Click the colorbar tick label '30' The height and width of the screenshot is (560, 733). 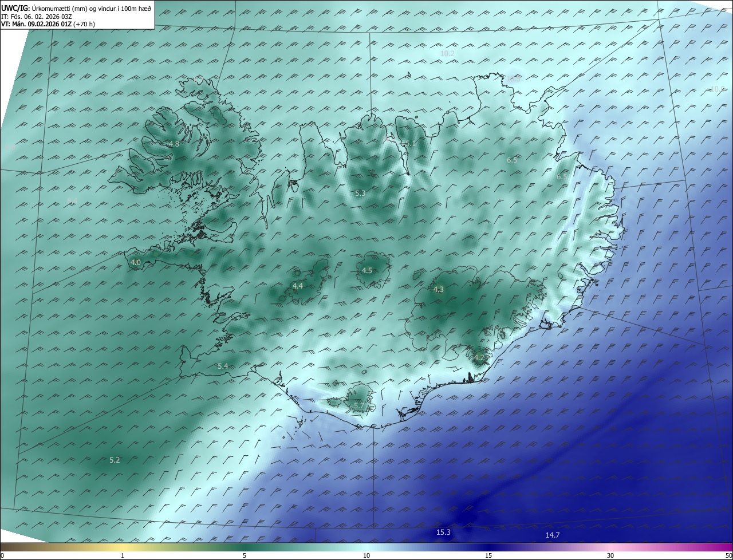pos(610,555)
